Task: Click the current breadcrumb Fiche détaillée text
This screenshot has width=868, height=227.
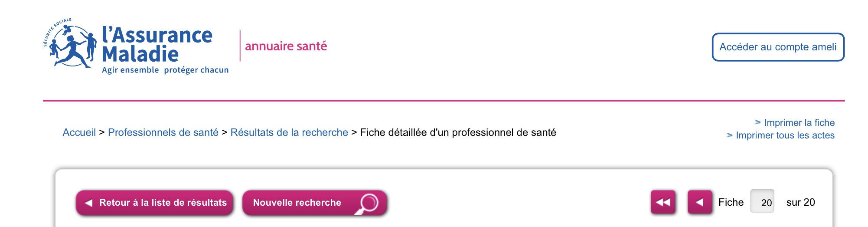Action: point(458,132)
